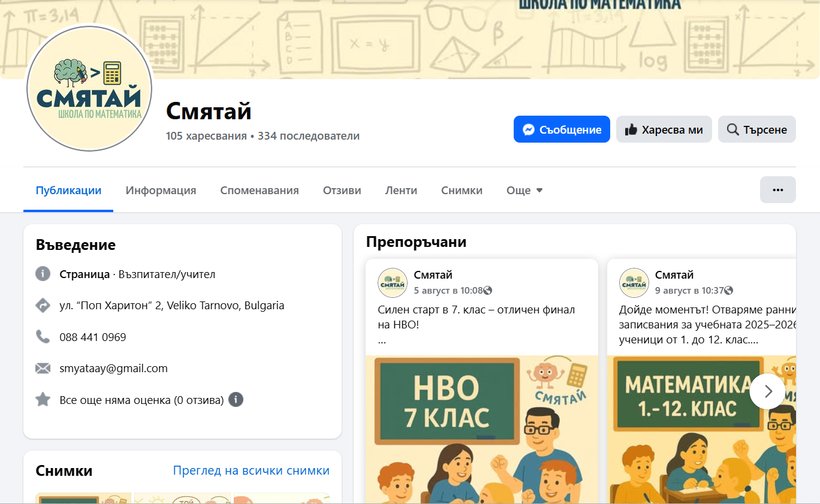Select the Снимки tab
The image size is (820, 504).
(x=462, y=191)
